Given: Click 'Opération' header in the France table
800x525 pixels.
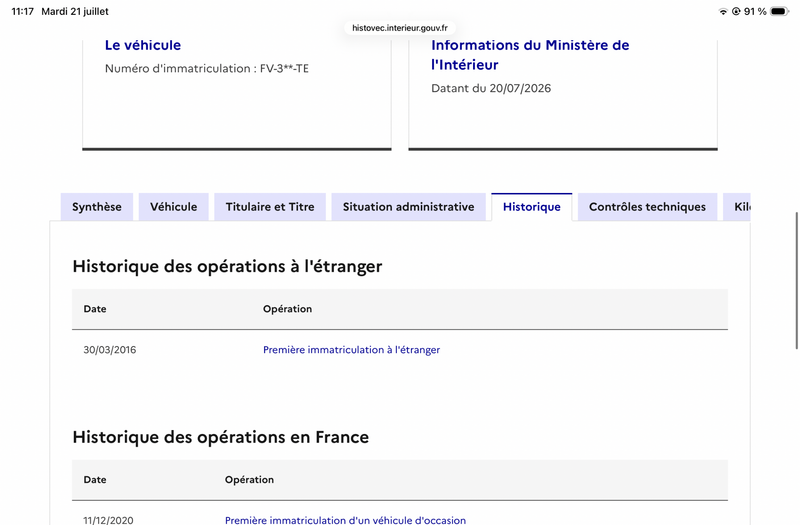Looking at the screenshot, I should coord(249,480).
